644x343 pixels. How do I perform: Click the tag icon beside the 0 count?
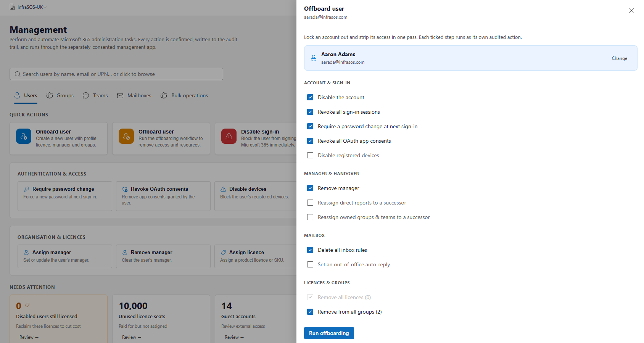pos(27,305)
